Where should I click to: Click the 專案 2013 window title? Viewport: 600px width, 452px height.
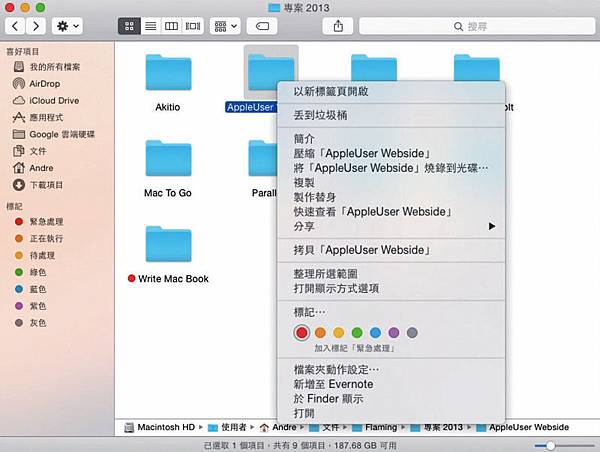pyautogui.click(x=299, y=8)
